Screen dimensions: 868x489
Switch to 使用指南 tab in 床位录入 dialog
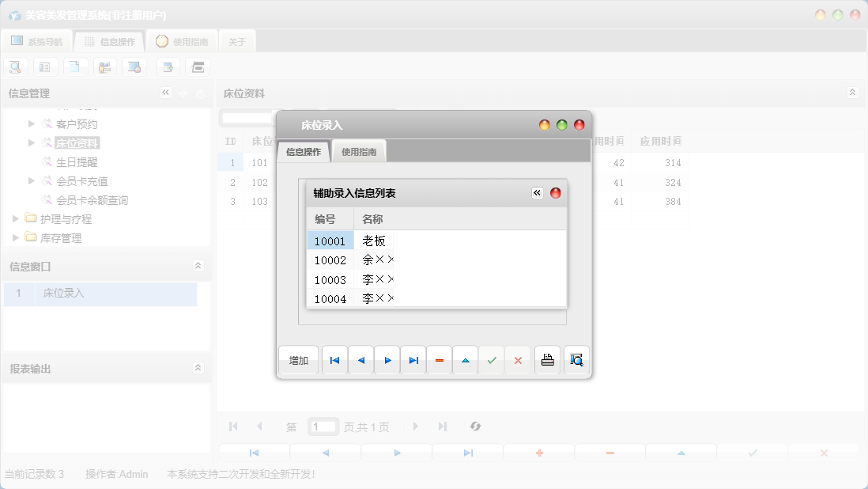359,152
